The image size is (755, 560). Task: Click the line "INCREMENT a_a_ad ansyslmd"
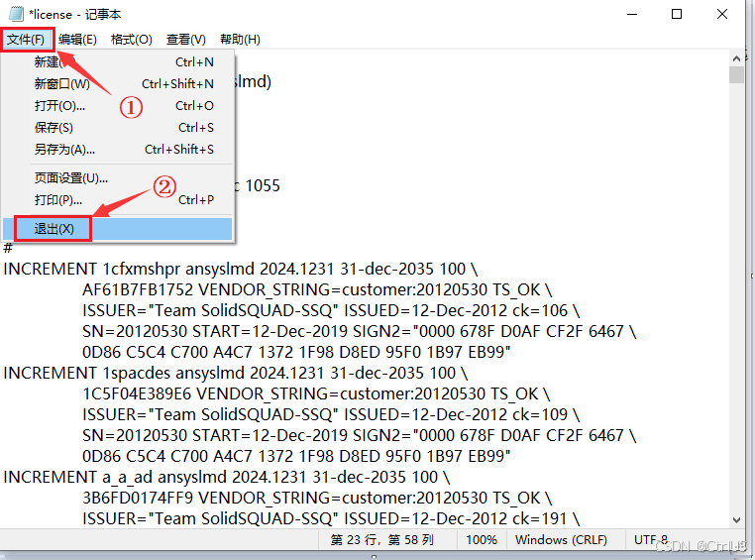tap(227, 477)
